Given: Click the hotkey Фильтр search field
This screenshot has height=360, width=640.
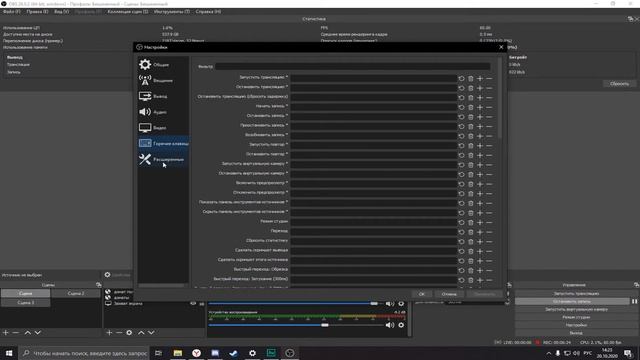Looking at the screenshot, I should tap(353, 66).
